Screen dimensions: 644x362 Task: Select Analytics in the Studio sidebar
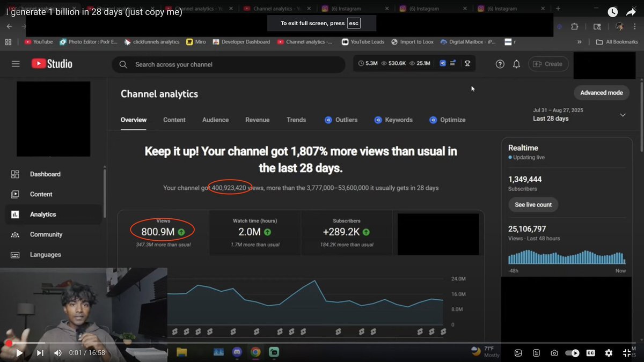click(53, 215)
